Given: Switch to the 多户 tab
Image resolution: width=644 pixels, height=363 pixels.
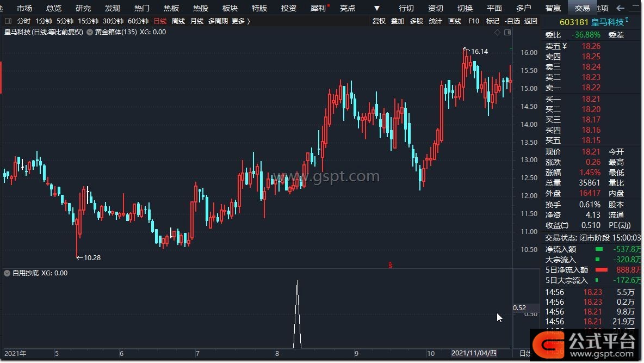Looking at the screenshot, I should pyautogui.click(x=524, y=8).
